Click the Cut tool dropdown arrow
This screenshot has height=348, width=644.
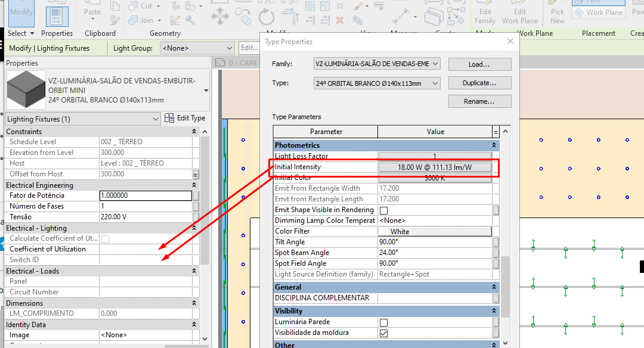159,6
